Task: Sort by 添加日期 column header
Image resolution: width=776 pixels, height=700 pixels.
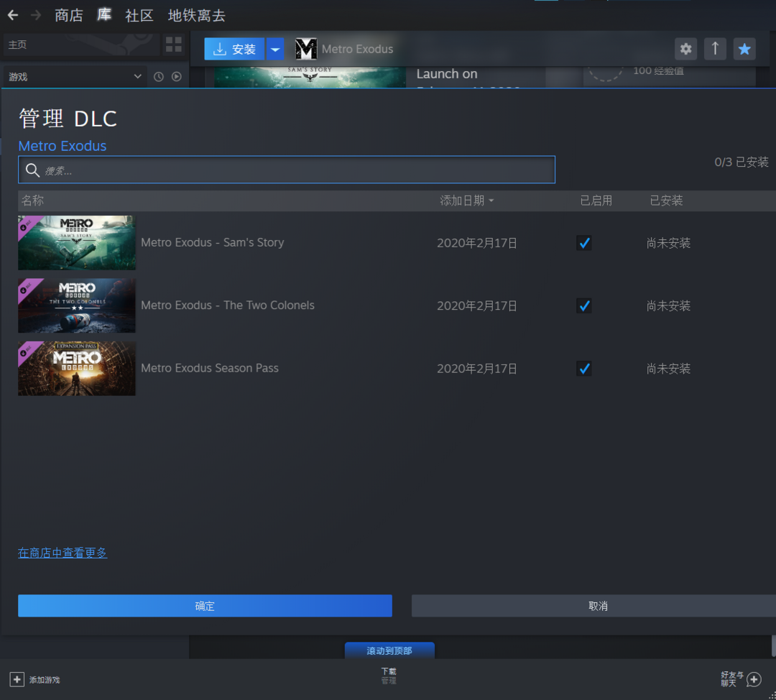Action: point(466,201)
